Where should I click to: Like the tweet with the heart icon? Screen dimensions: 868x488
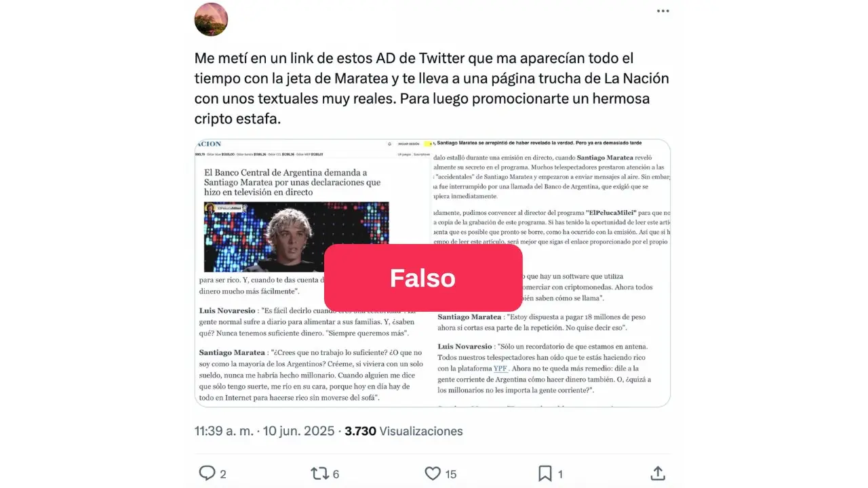tap(433, 473)
